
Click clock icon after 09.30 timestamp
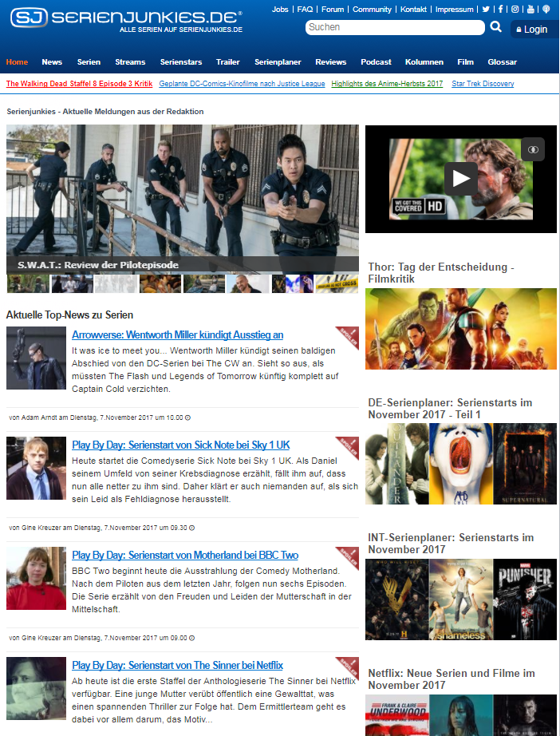[x=191, y=528]
